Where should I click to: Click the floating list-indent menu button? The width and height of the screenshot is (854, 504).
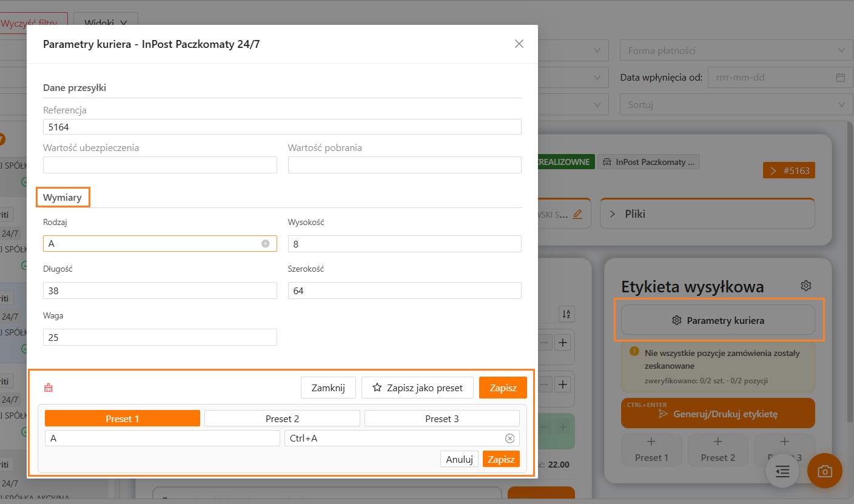pos(783,471)
